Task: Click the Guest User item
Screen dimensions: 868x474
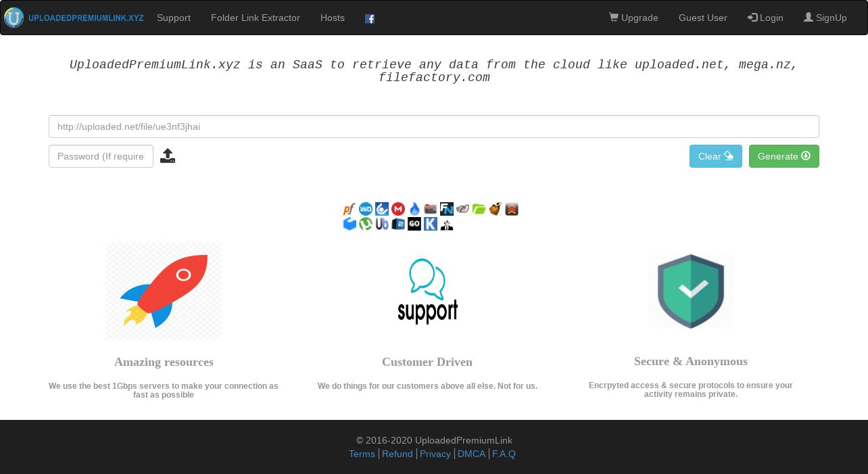Action: click(703, 18)
